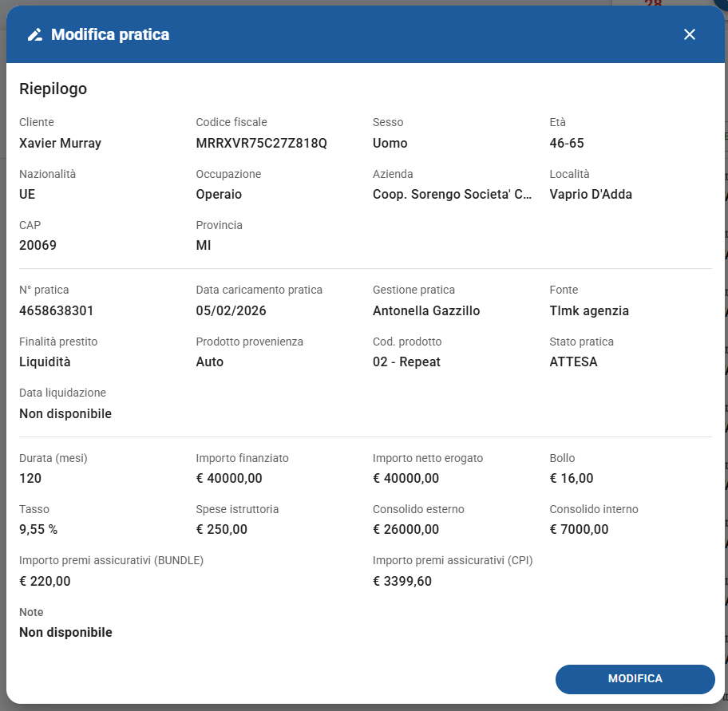728x711 pixels.
Task: Click the Riepilogo section heading
Action: (53, 89)
